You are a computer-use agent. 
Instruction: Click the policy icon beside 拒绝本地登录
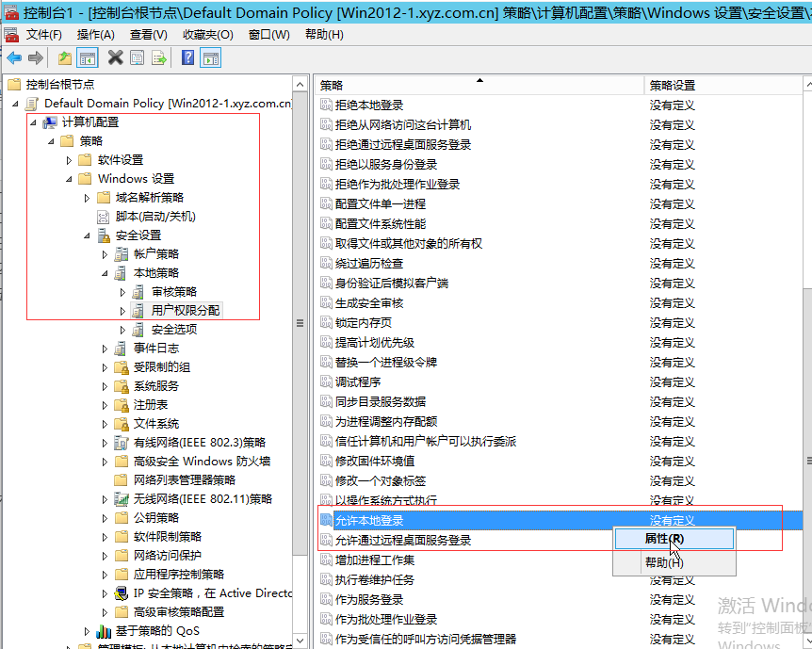pyautogui.click(x=326, y=105)
